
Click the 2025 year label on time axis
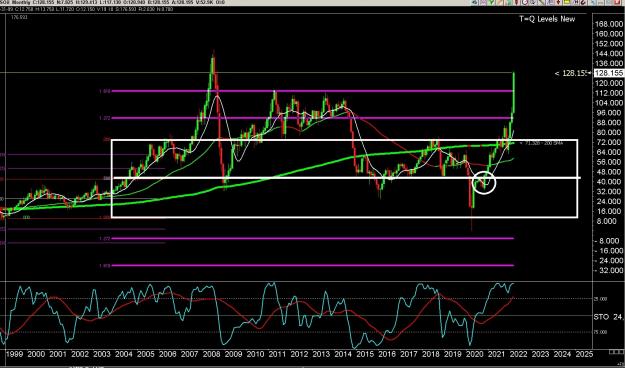[584, 354]
